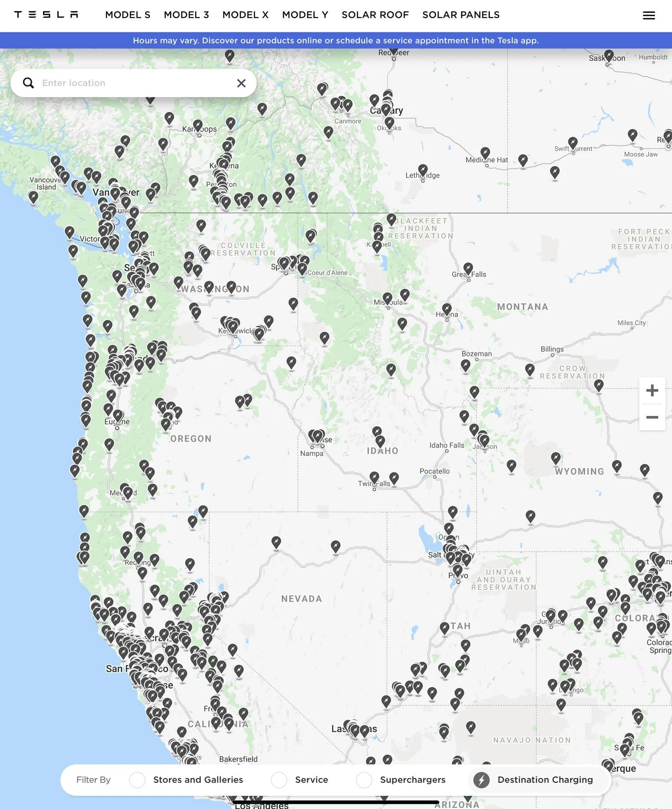
Task: Select the charger pin at Medford
Action: point(127,493)
